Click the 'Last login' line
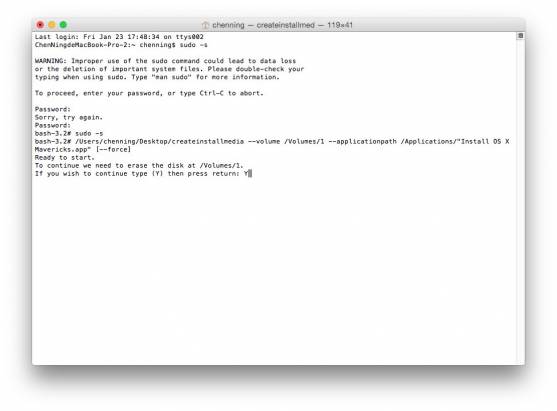The image size is (557, 411). point(119,37)
